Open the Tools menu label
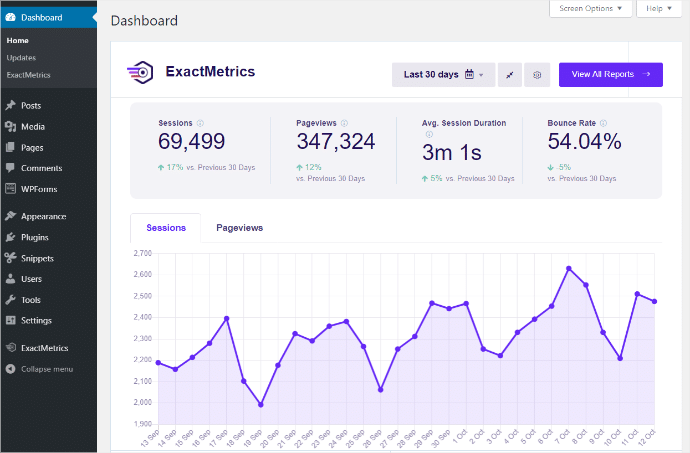690x453 pixels. 31,300
